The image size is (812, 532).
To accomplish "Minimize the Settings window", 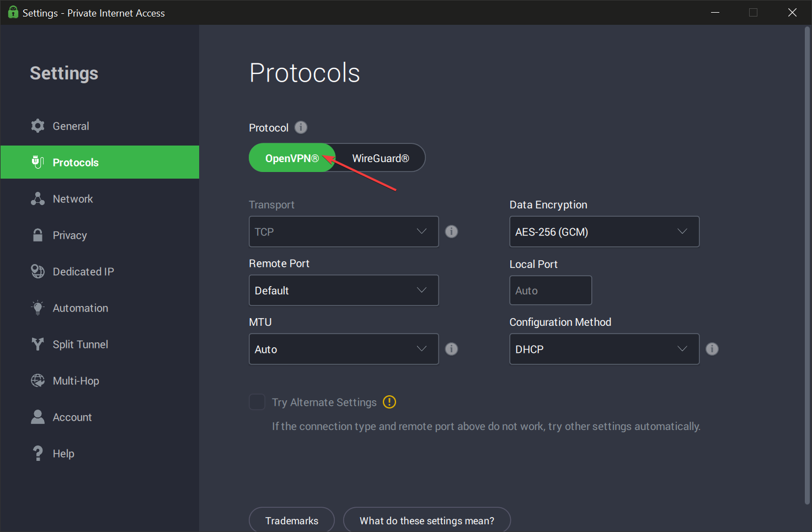I will click(715, 12).
